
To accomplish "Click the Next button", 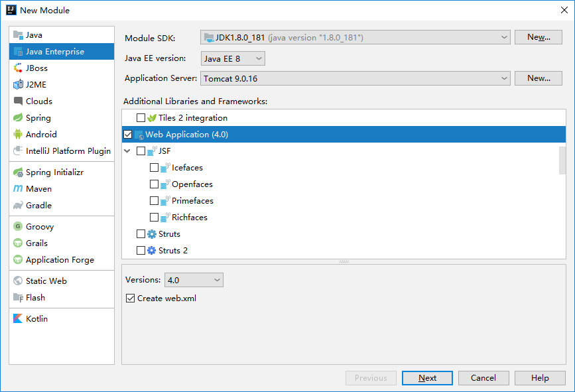I will pos(427,378).
